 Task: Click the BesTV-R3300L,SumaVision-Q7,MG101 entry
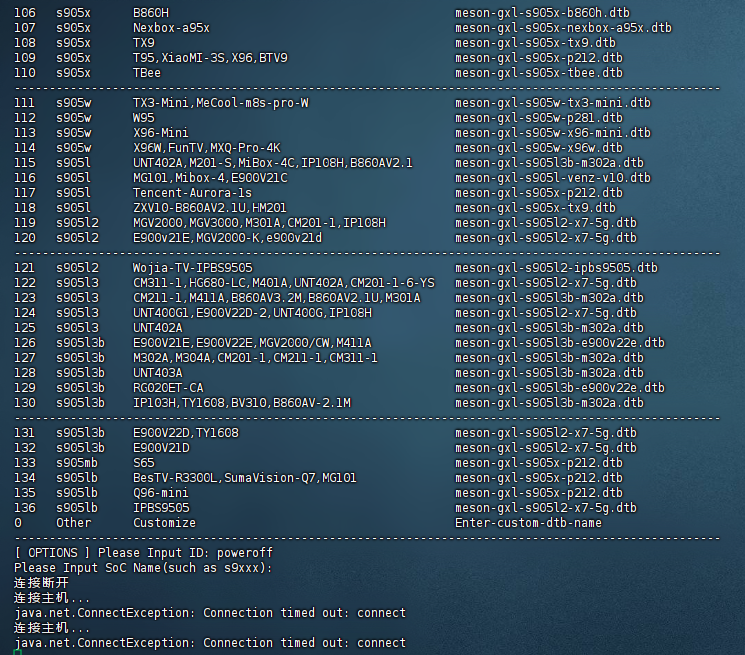[x=244, y=478]
